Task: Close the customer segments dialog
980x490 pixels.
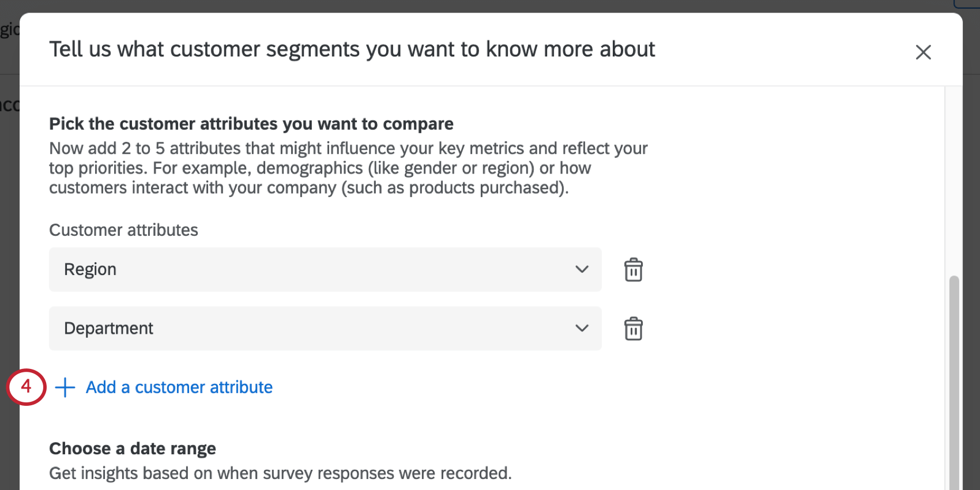Action: click(923, 52)
